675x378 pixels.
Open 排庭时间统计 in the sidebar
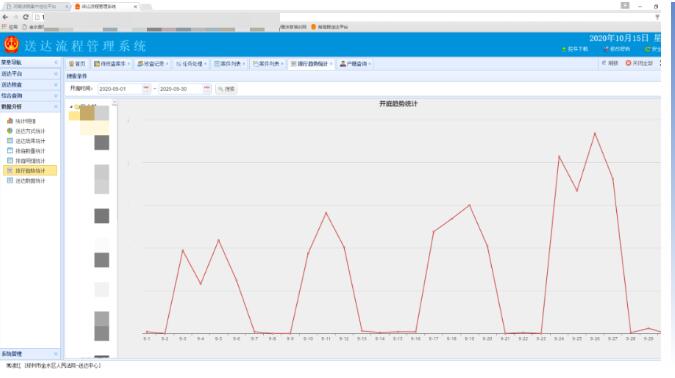(x=26, y=161)
